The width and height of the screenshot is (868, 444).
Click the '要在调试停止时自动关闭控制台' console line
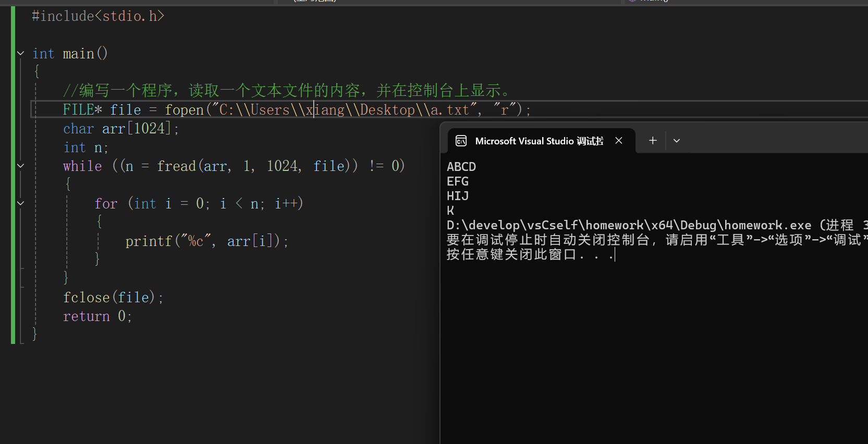(x=657, y=240)
